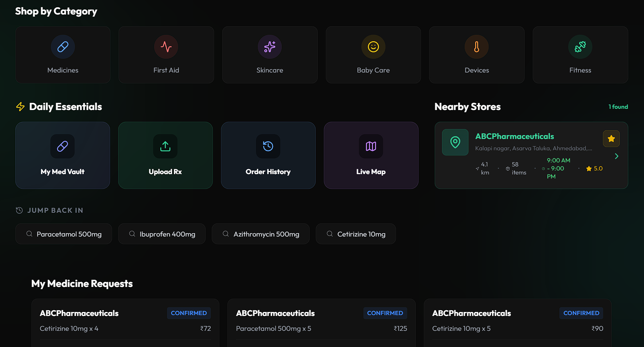Open the Cetirizine 10mg x 4 request
The image size is (644, 347).
(125, 323)
